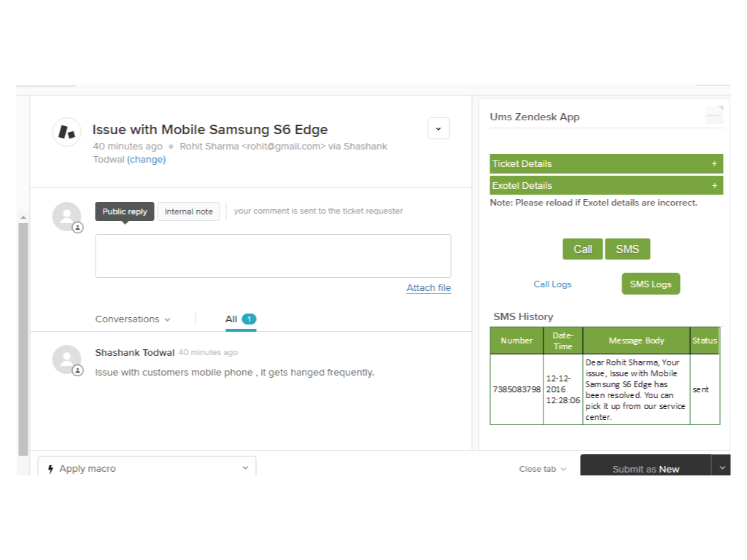Viewport: 747px width, 560px height.
Task: Open the ticket options dropdown arrow
Action: pyautogui.click(x=438, y=128)
